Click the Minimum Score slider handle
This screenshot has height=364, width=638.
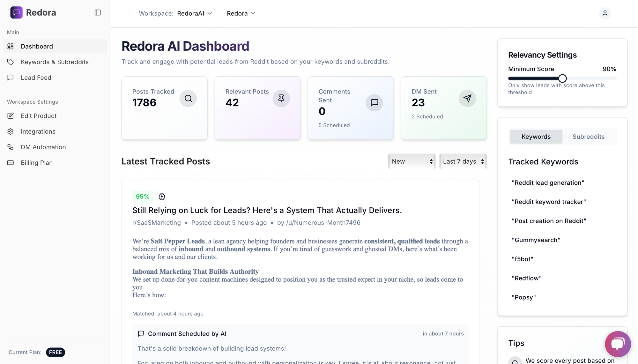562,78
